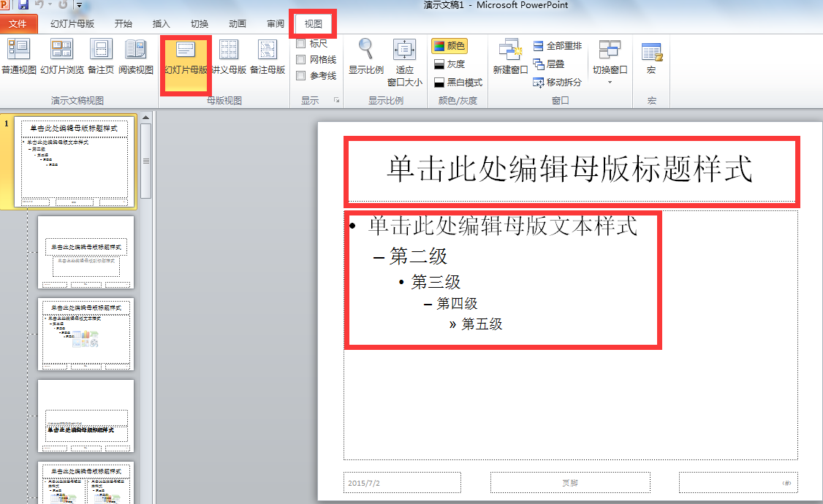The width and height of the screenshot is (823, 504).
Task: Click fourth level text 第四级
Action: pos(457,304)
